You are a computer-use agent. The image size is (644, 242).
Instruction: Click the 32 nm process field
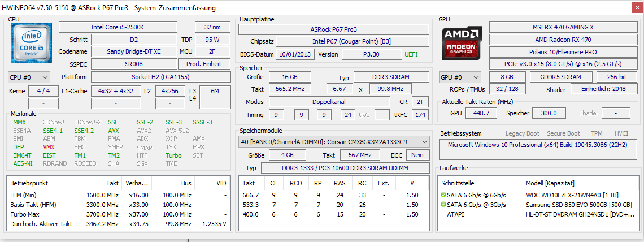tap(213, 27)
